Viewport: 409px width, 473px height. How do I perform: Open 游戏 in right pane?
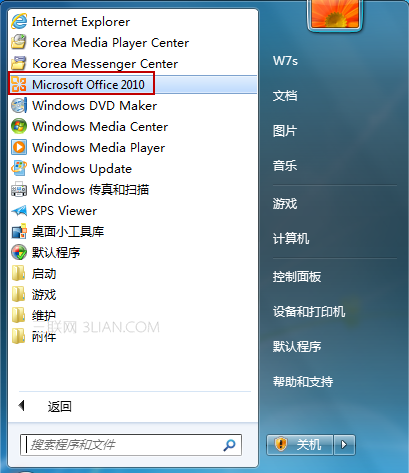pyautogui.click(x=285, y=203)
